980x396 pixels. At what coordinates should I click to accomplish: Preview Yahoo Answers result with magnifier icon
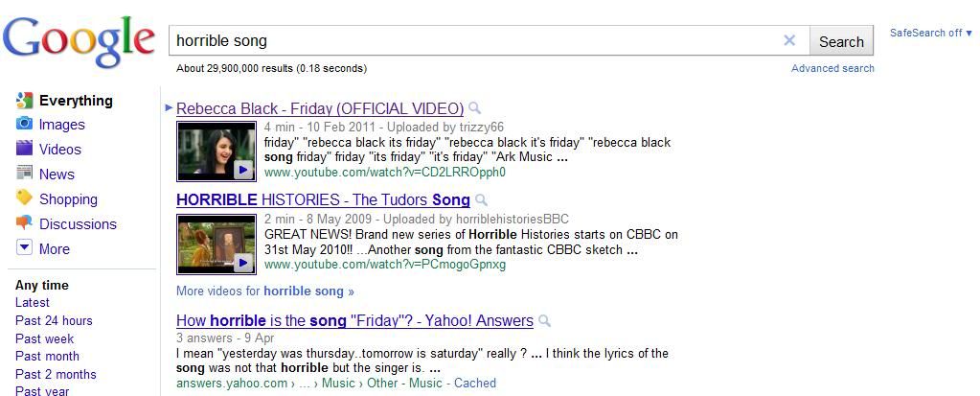[x=545, y=321]
